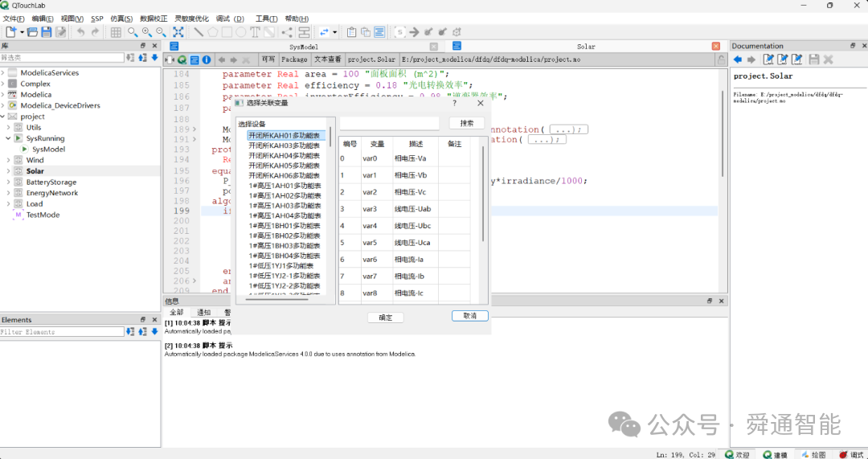Click the zoom in magnifier icon
This screenshot has height=459, width=868.
tap(147, 32)
